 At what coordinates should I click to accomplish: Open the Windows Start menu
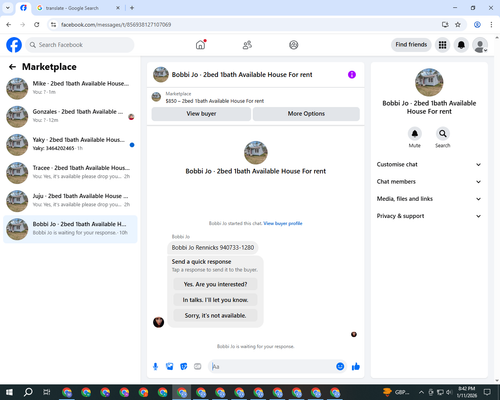click(9, 392)
